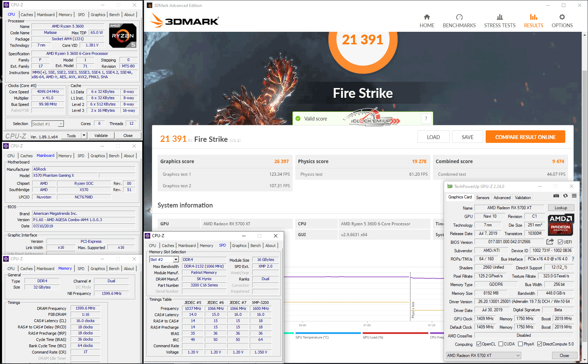The height and width of the screenshot is (364, 588).
Task: Open the 3DMark Options gear
Action: (562, 21)
